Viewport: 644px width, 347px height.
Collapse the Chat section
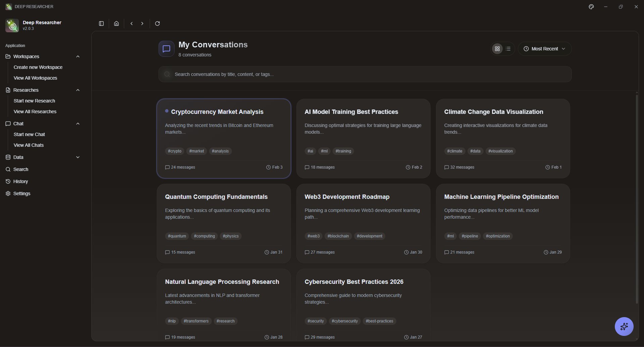tap(78, 124)
